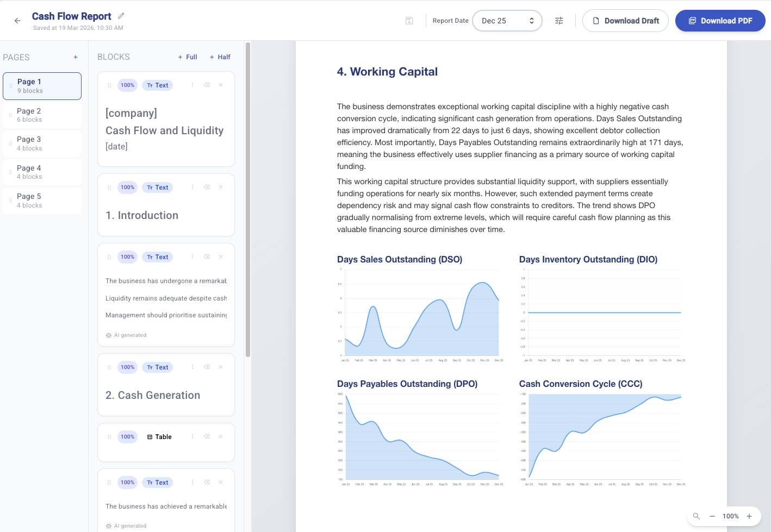Add a Full width block
Image resolution: width=771 pixels, height=532 pixels.
click(x=188, y=57)
